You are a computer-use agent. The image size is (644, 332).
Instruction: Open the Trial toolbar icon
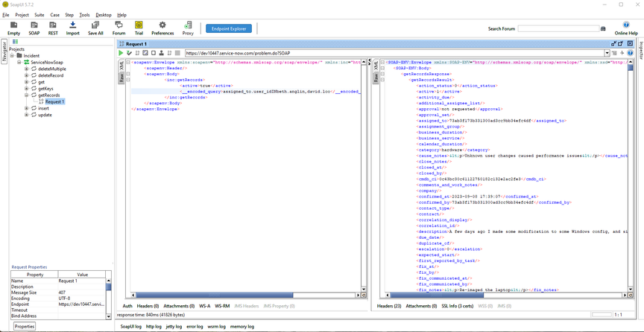coord(139,28)
